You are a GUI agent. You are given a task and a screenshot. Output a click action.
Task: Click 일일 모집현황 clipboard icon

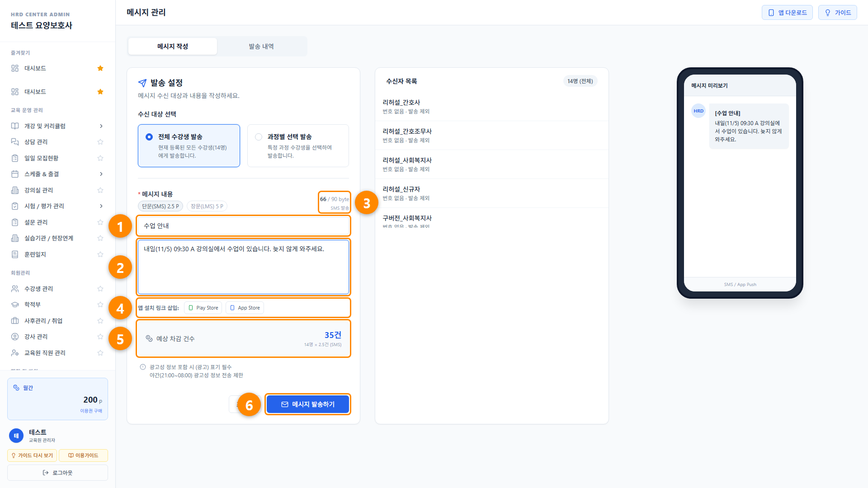(x=15, y=158)
